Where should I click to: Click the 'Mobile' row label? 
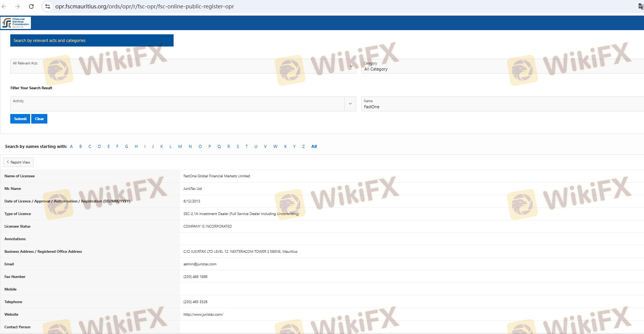tap(11, 289)
